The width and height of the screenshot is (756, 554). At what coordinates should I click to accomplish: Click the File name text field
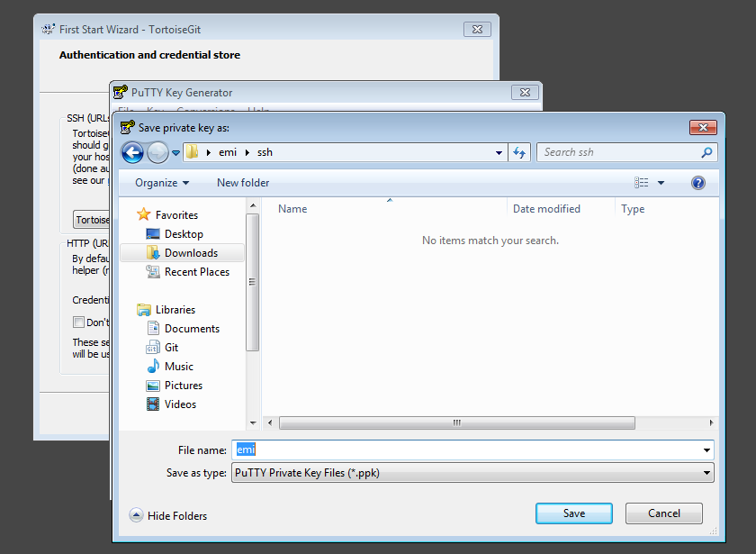tap(466, 450)
